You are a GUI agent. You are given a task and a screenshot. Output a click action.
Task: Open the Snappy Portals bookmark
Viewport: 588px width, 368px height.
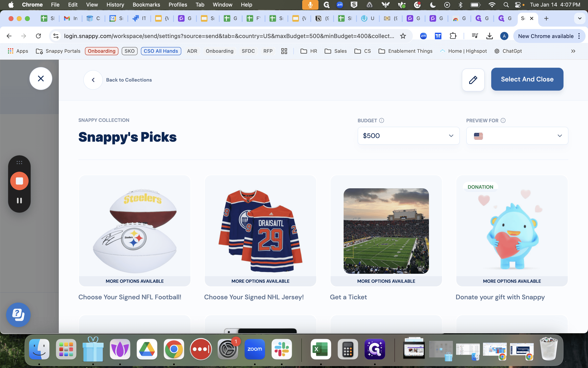click(x=58, y=51)
